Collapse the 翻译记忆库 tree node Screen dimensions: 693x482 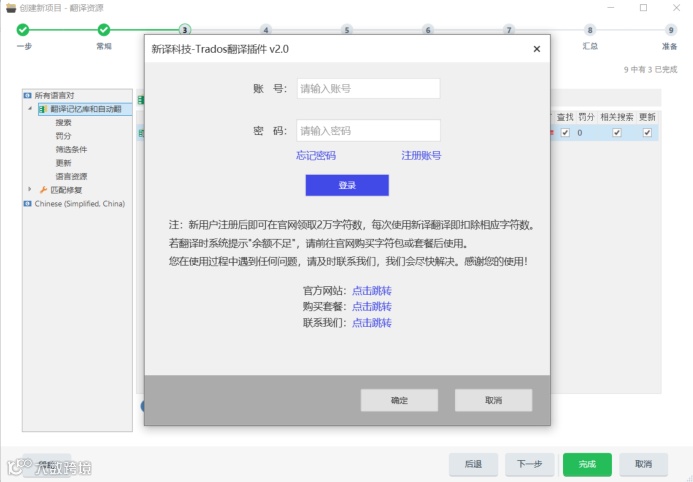(30, 109)
